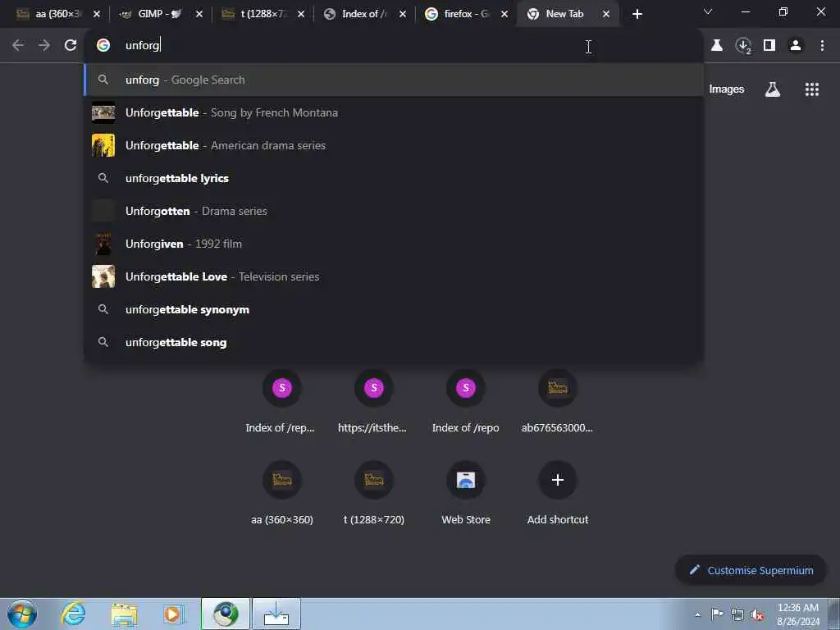This screenshot has width=840, height=630.
Task: Toggle the side panel icon
Action: pos(769,46)
